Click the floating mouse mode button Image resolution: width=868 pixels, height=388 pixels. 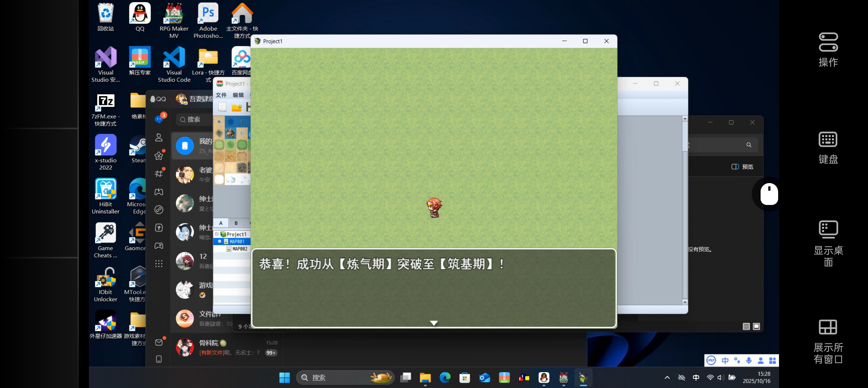[769, 194]
